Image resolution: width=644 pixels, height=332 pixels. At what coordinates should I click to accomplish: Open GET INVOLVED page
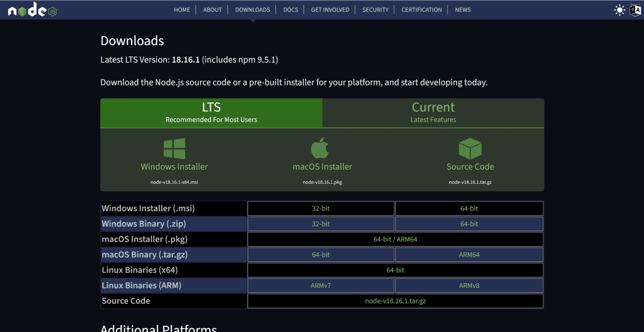click(330, 10)
